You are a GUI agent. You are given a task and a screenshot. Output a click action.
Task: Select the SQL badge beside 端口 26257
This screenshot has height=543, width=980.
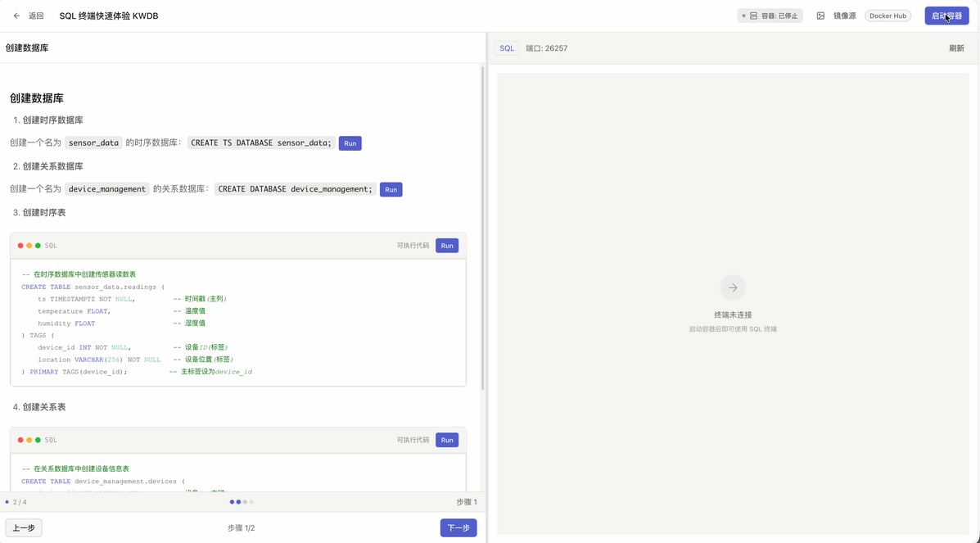507,48
